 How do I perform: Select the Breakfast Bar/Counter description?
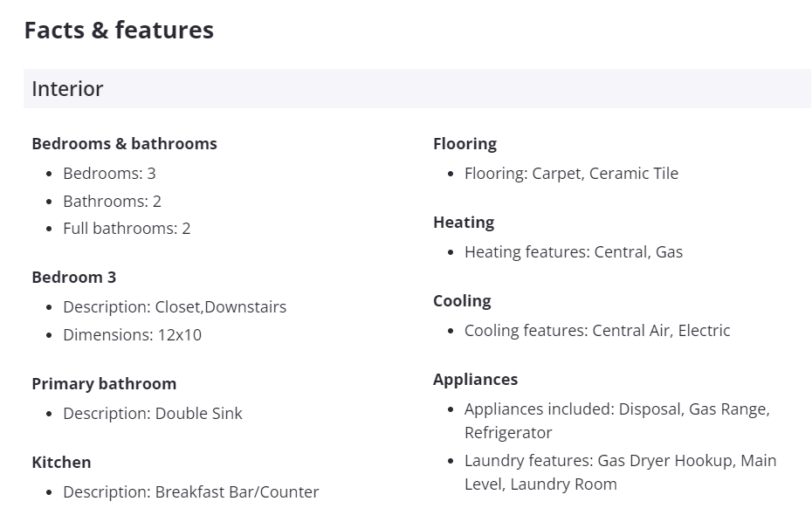coord(190,492)
